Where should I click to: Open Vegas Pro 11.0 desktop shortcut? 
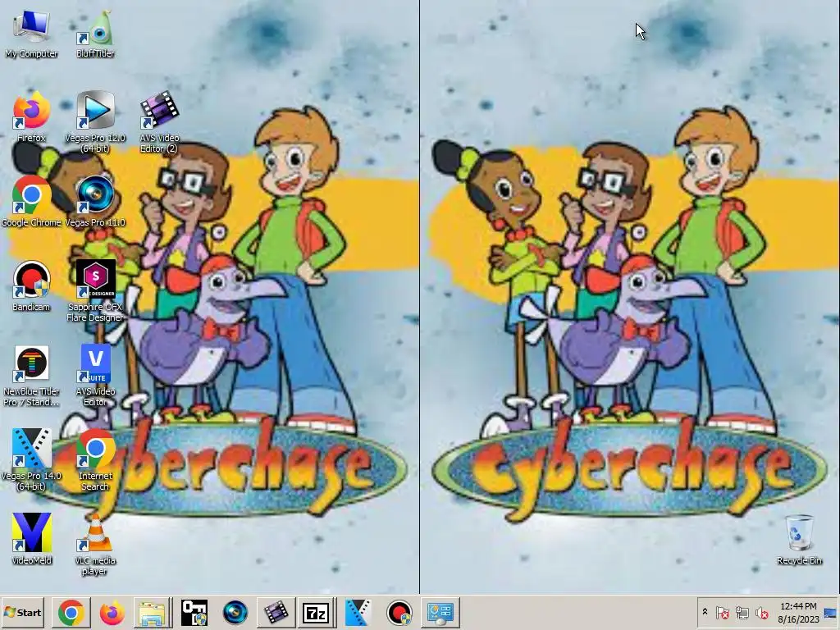click(95, 202)
